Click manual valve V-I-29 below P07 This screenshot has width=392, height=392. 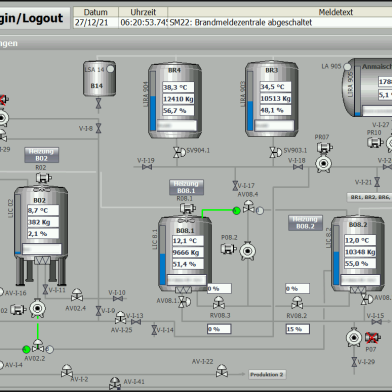pyautogui.click(x=354, y=362)
